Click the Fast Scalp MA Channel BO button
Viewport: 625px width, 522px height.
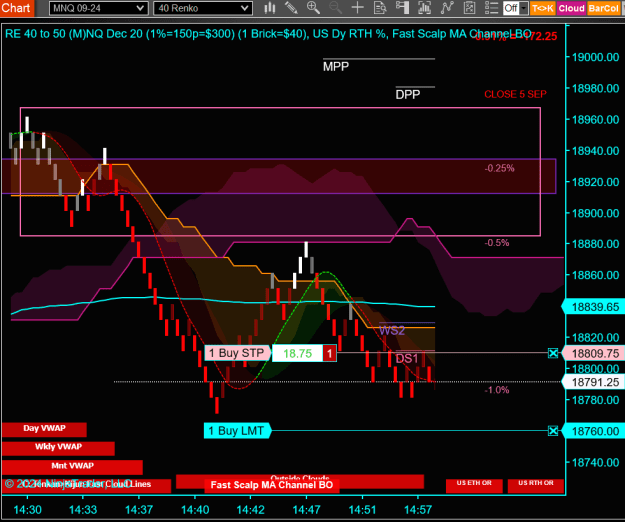click(x=271, y=485)
